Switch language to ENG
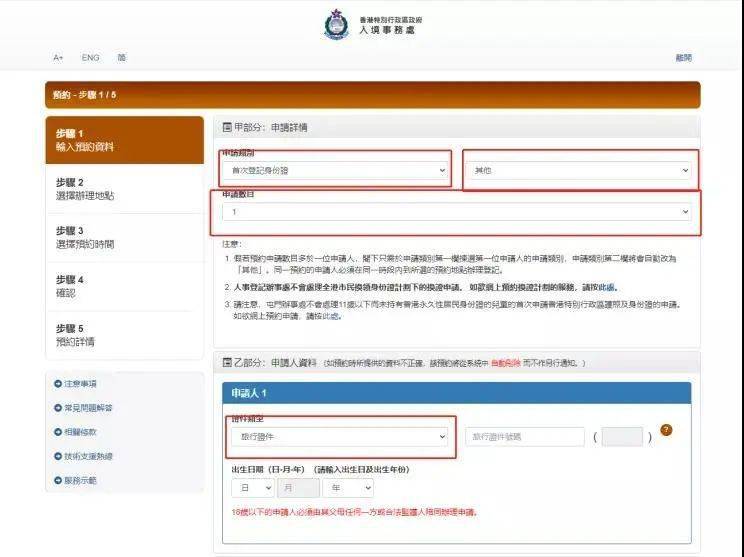Screen dimensions: 744x557 coord(90,58)
